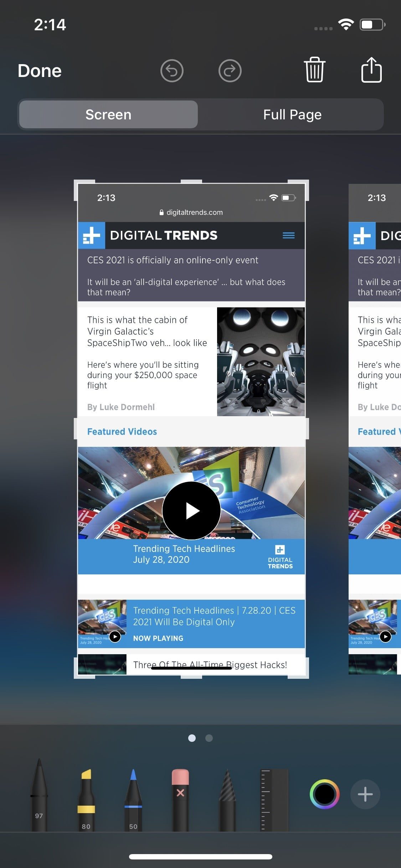Select the Screen tab
The image size is (401, 868).
(x=108, y=115)
